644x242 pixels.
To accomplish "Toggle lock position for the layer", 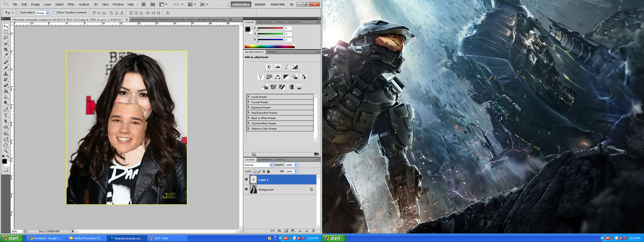I will click(x=264, y=171).
